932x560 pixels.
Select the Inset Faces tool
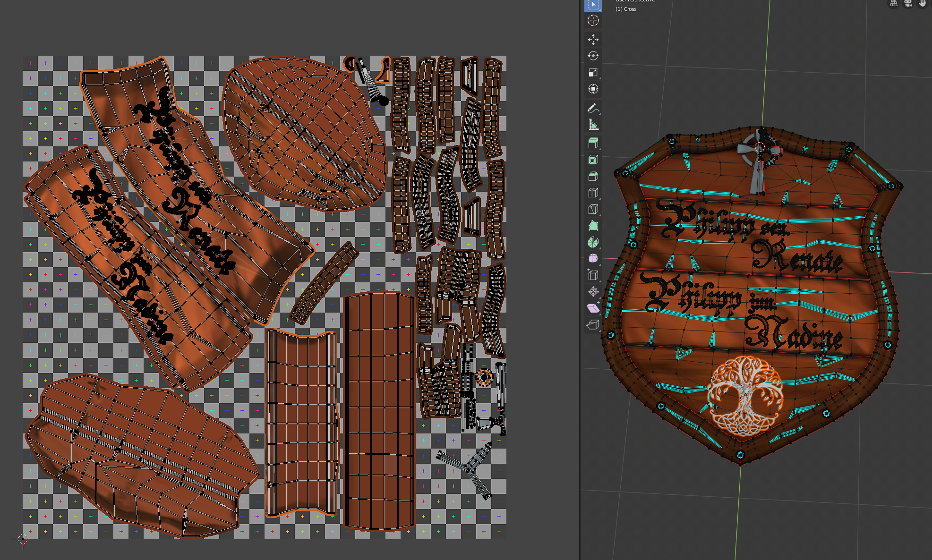593,160
